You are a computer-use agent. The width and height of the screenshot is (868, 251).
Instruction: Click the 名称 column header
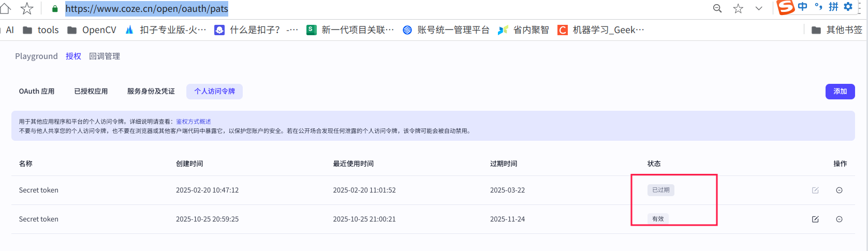point(26,164)
